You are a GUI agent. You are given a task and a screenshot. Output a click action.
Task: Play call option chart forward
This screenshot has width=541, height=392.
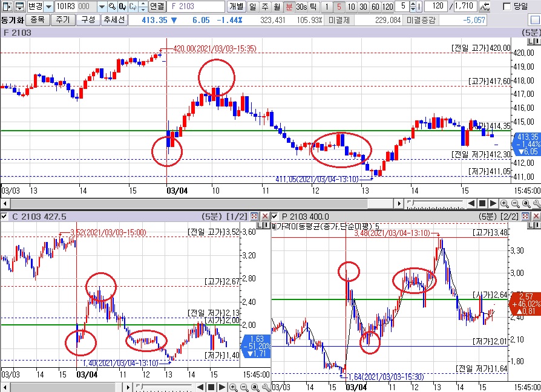[x=222, y=387]
